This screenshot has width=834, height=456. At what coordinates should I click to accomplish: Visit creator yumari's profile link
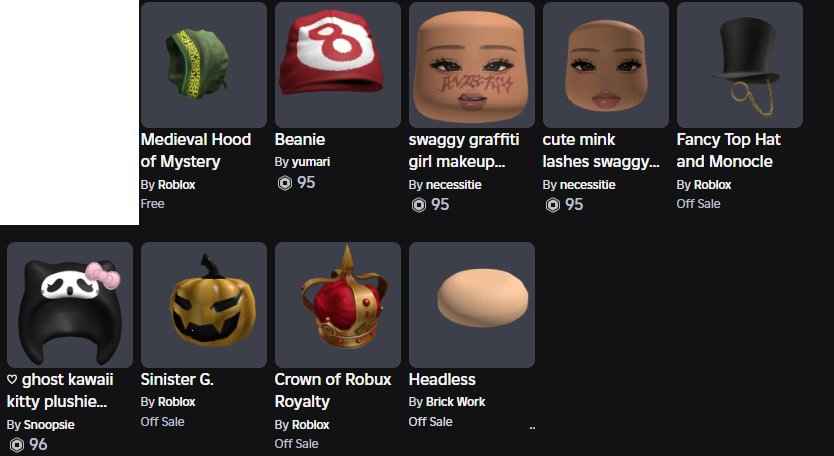click(x=311, y=162)
